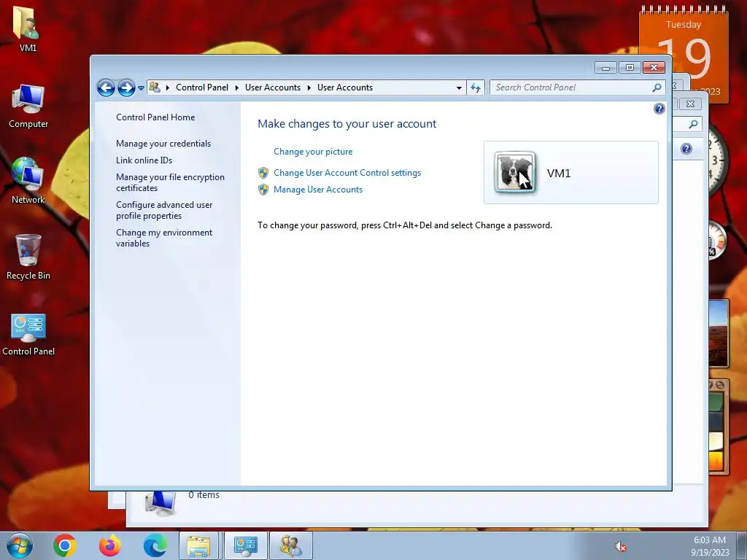Open Manage your credentials

163,144
